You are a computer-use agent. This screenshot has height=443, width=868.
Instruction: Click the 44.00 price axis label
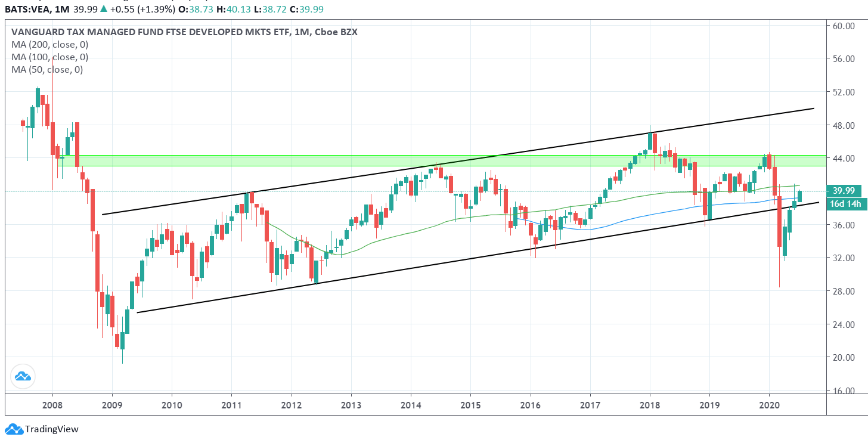[x=845, y=159]
